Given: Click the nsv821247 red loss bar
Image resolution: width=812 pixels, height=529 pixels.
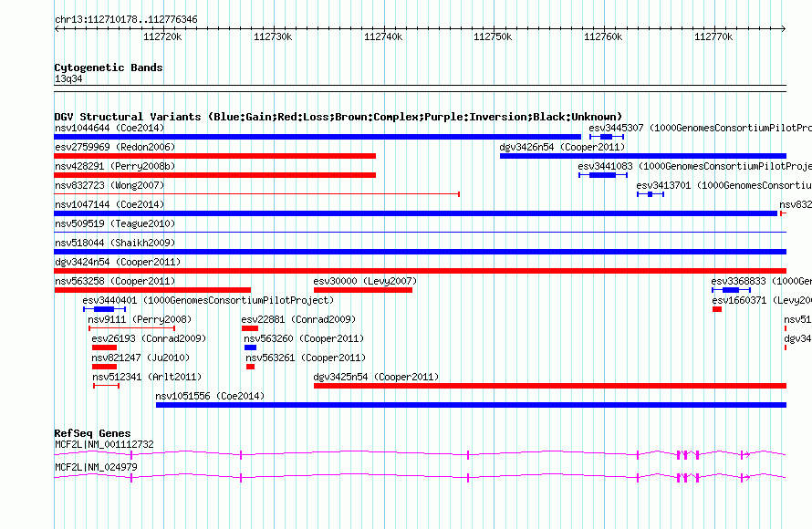Looking at the screenshot, I should coord(104,367).
